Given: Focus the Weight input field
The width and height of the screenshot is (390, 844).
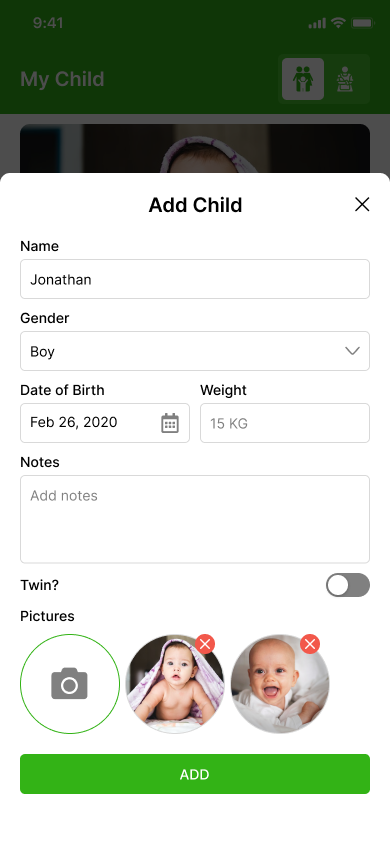Looking at the screenshot, I should 285,423.
